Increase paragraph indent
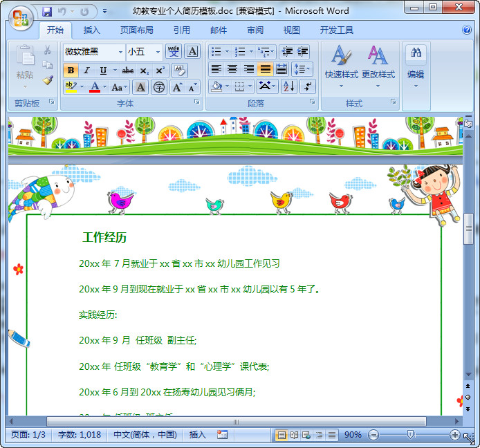 [302, 51]
